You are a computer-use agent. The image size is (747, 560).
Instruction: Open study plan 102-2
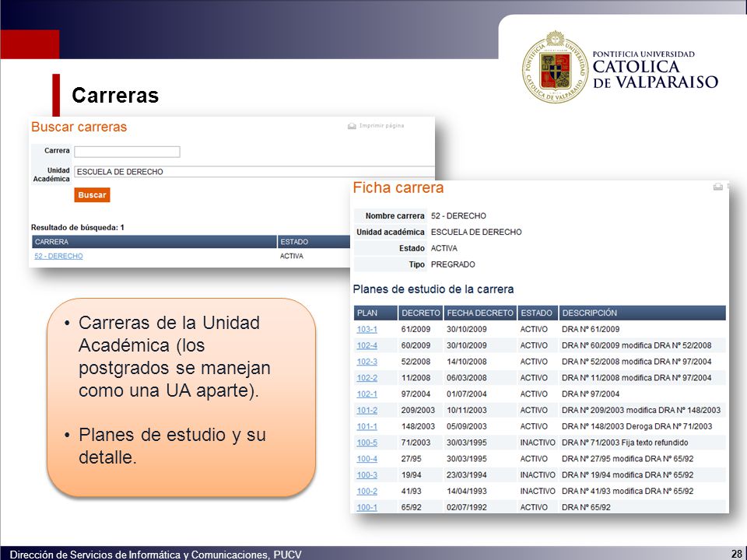click(366, 378)
